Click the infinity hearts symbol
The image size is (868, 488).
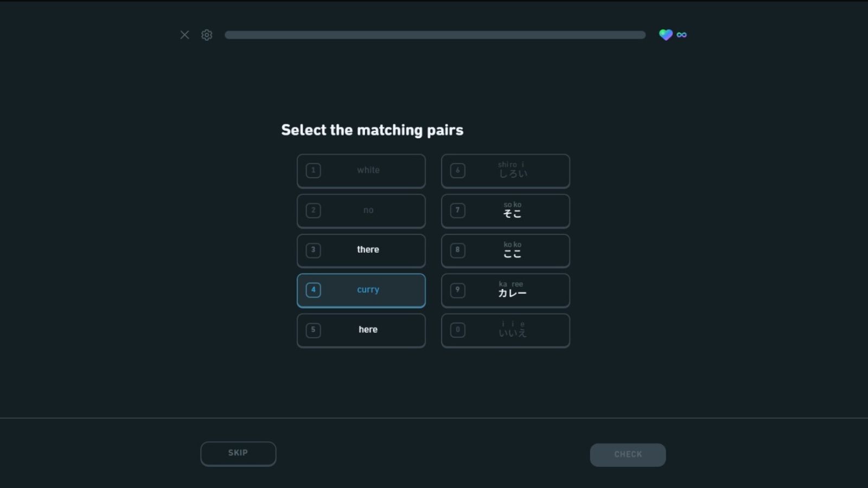[x=682, y=35]
